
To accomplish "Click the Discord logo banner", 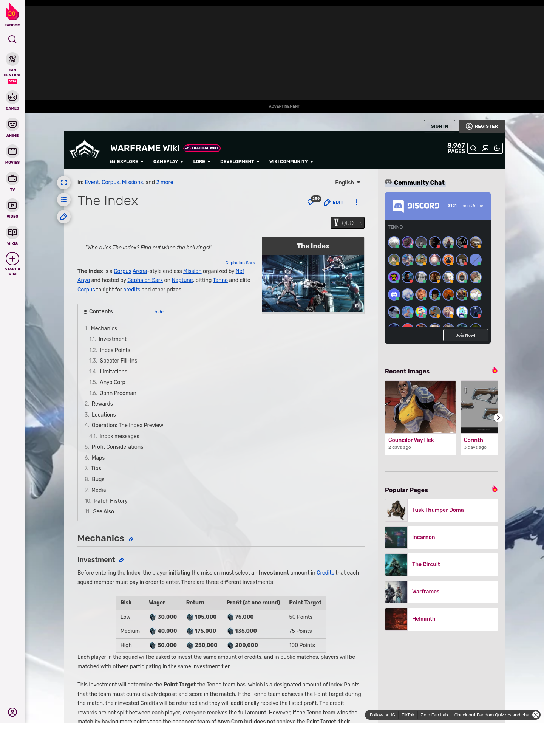I will coord(416,206).
